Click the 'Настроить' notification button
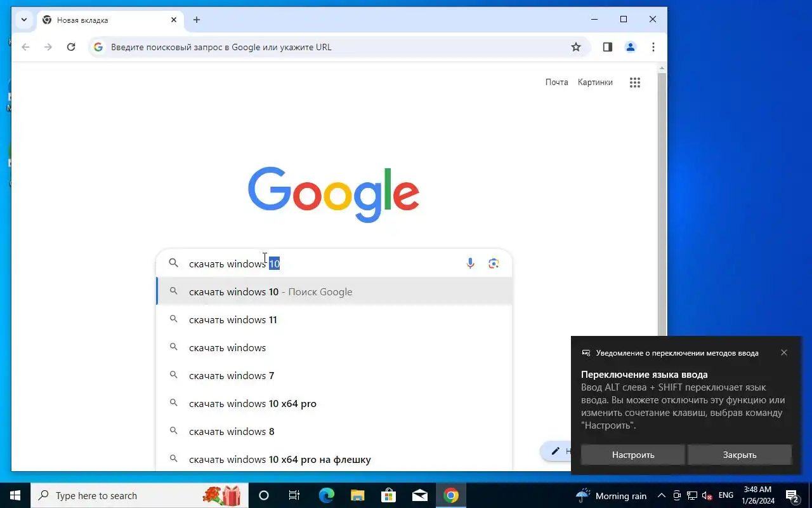Viewport: 812px width, 508px height. click(x=633, y=455)
